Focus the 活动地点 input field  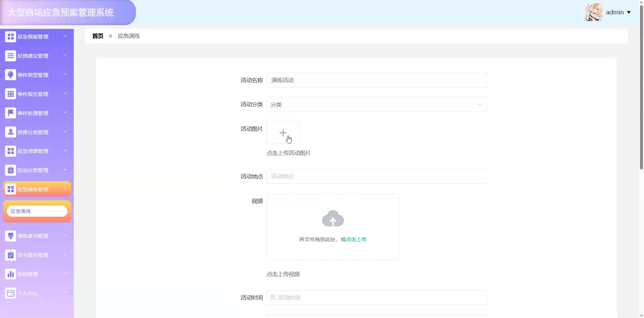point(376,176)
